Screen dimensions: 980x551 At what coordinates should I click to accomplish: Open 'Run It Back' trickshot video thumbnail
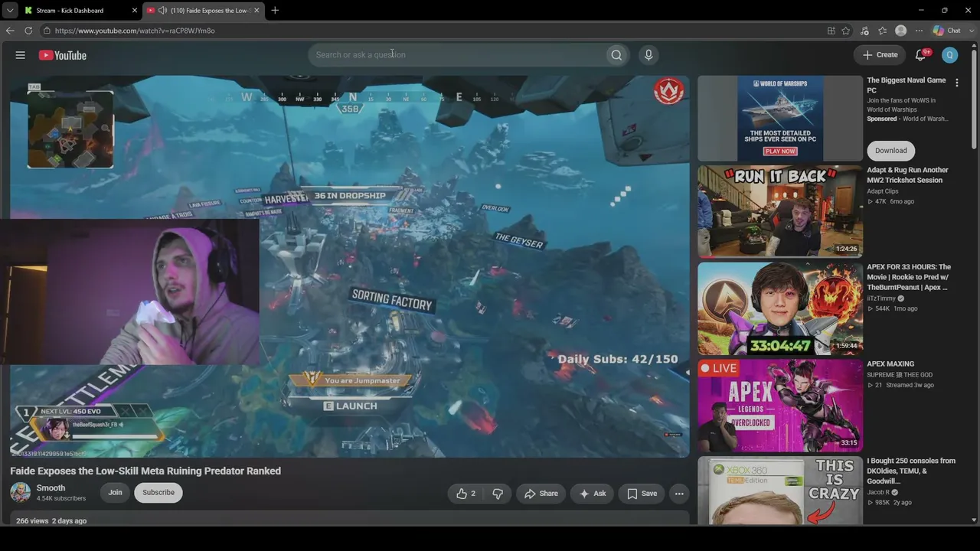tap(780, 211)
